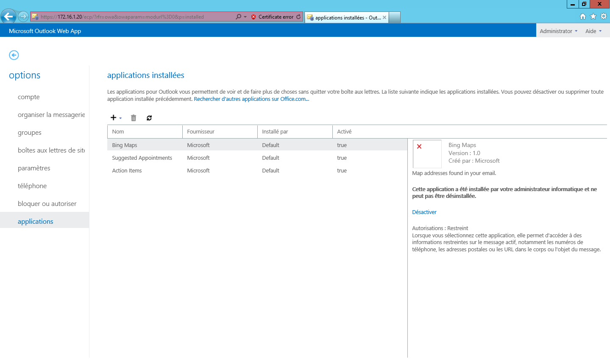Select the 'Action Items' row

tap(257, 170)
